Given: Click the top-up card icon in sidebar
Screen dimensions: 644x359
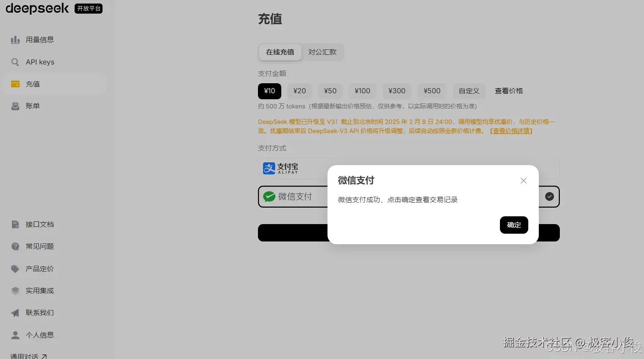Looking at the screenshot, I should pos(15,84).
